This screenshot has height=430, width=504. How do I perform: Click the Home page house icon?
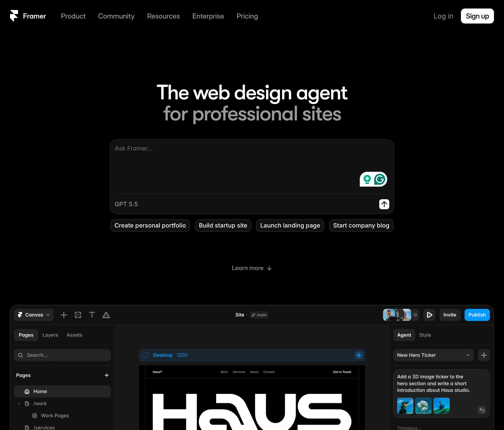click(27, 391)
